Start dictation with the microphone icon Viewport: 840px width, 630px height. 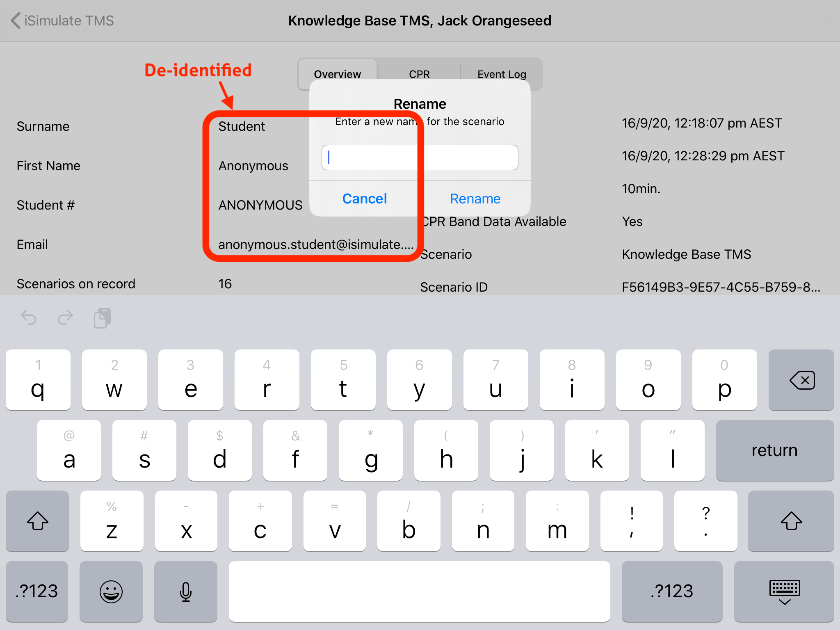185,591
